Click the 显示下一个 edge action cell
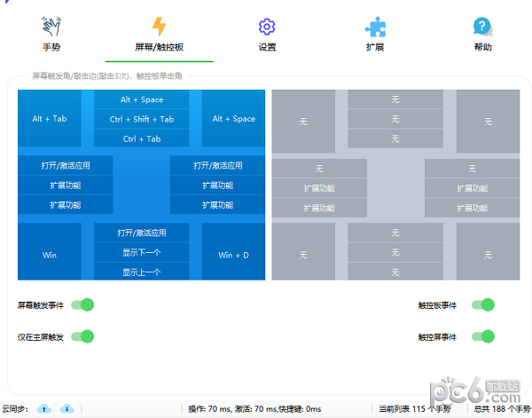 (142, 253)
